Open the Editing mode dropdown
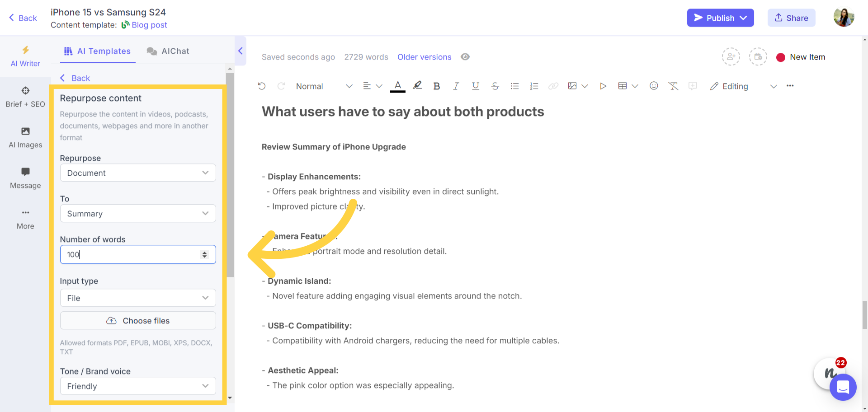868x412 pixels. [x=743, y=86]
